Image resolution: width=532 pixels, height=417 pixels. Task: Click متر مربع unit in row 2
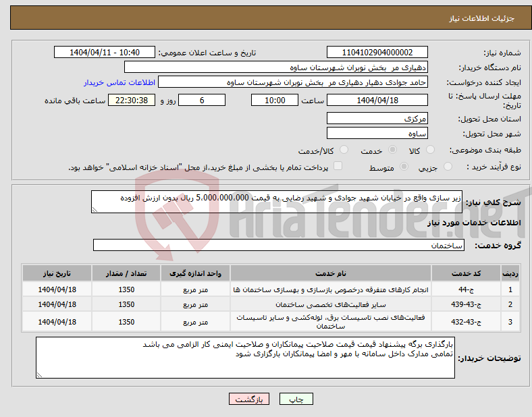tap(195, 304)
